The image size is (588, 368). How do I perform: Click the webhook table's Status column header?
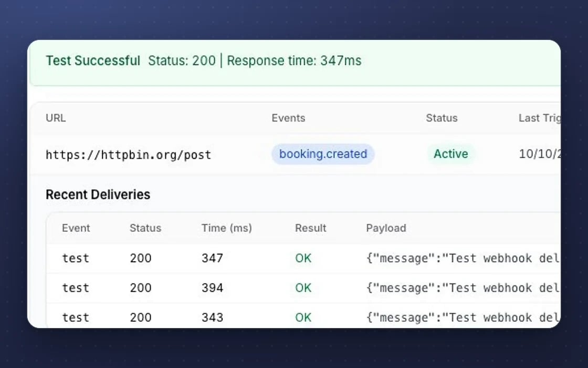tap(442, 118)
